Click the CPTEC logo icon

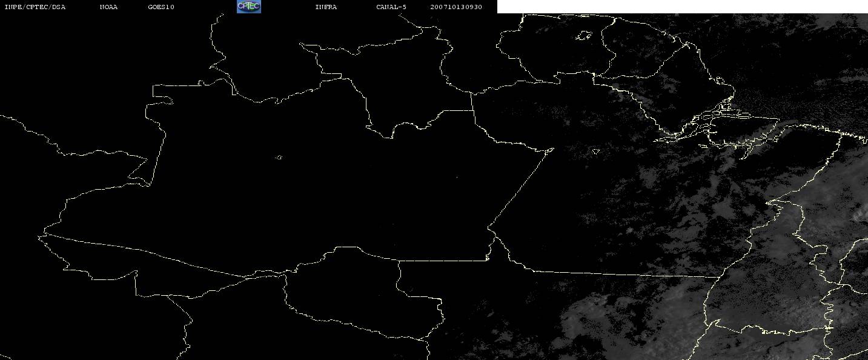[x=248, y=7]
